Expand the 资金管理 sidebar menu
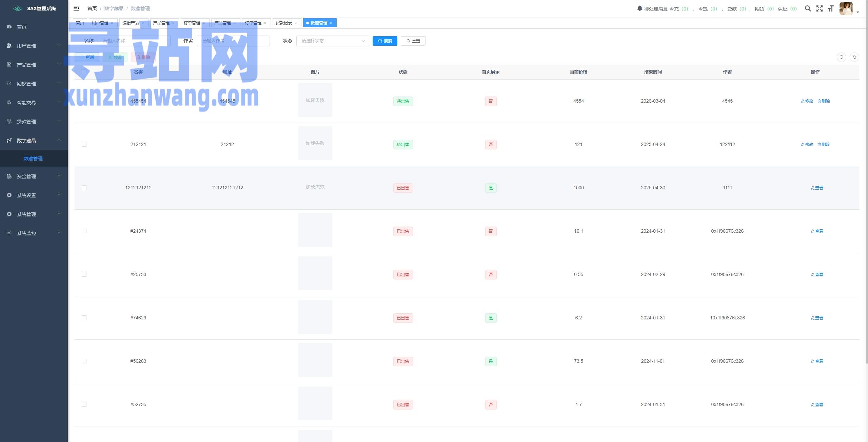 (x=59, y=176)
